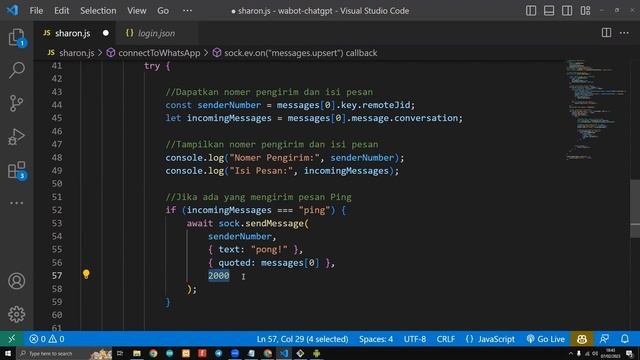Click the senderNumber text on line 54
640x360 pixels.
[x=240, y=236]
